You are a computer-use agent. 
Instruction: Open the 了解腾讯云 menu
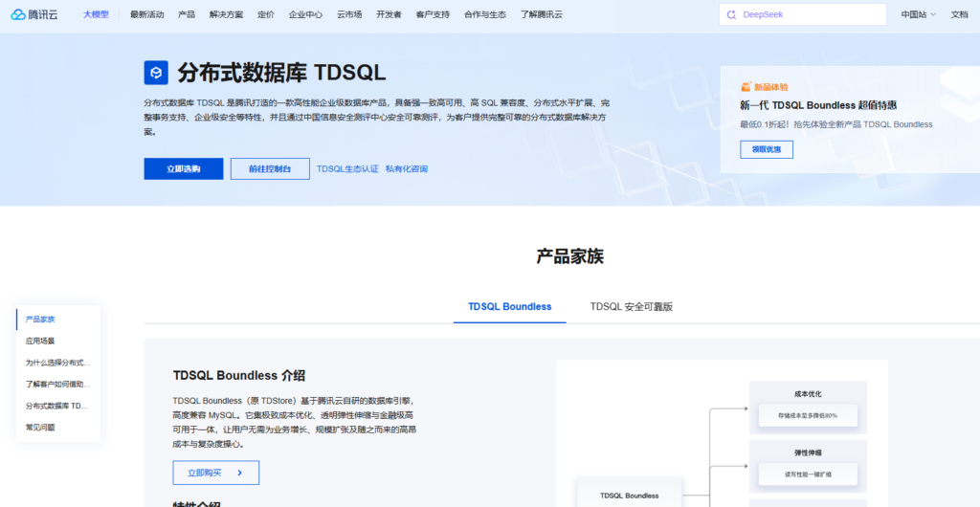point(542,14)
